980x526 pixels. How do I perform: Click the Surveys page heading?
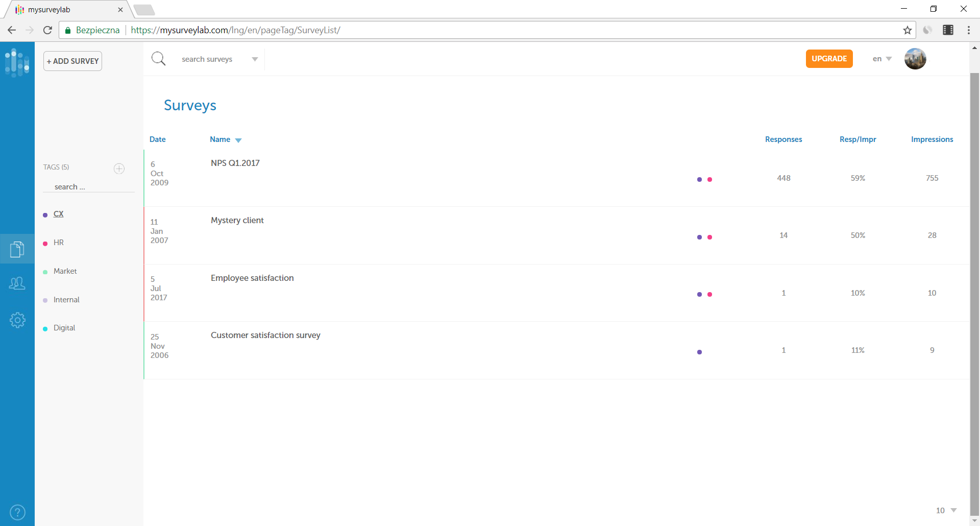tap(190, 105)
